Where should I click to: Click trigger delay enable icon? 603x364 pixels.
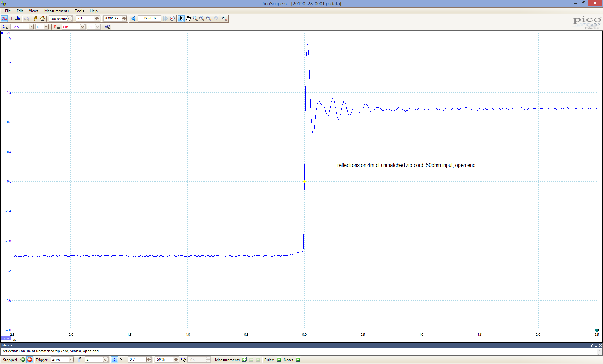pyautogui.click(x=183, y=360)
